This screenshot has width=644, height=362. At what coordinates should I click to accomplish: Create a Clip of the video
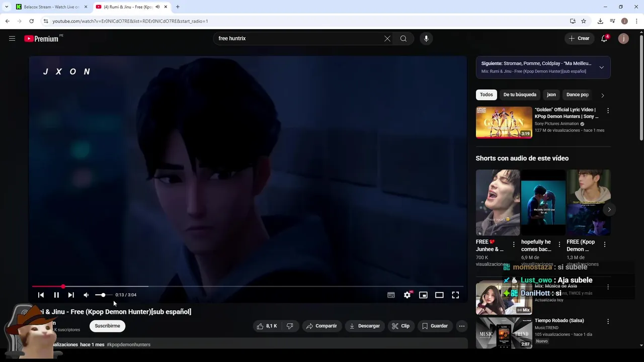[400, 326]
